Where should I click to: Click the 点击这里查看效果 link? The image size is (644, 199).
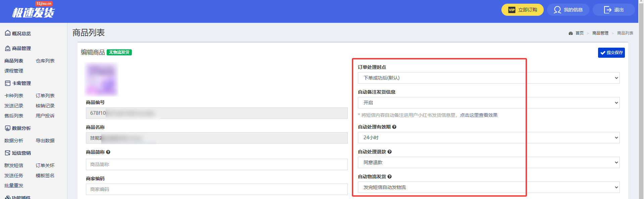(x=479, y=115)
